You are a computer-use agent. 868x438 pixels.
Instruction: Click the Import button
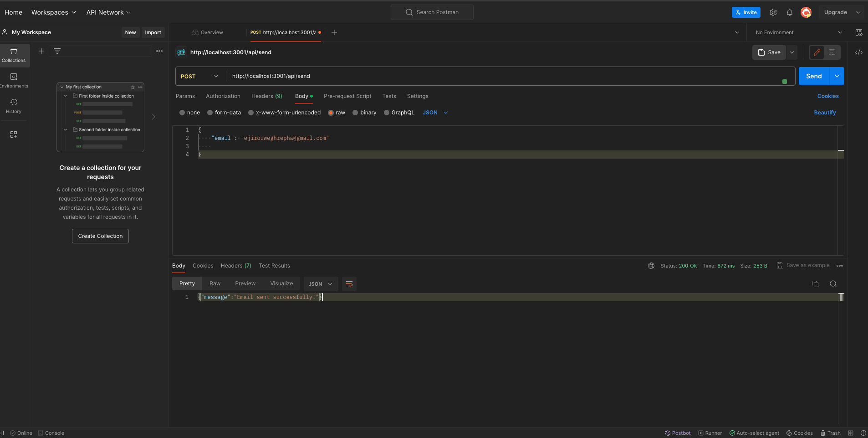point(153,32)
